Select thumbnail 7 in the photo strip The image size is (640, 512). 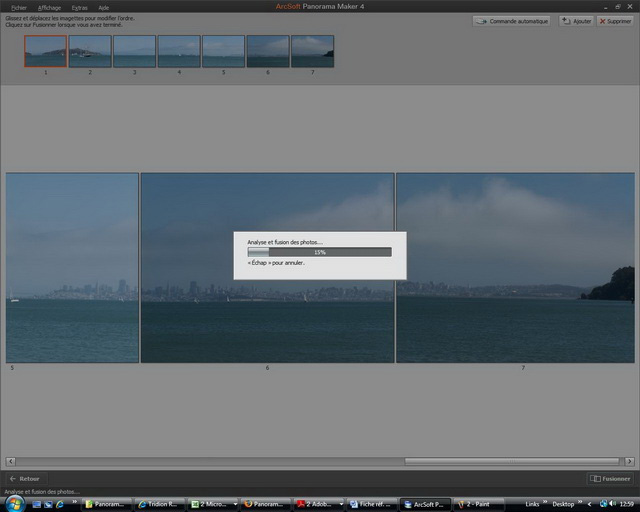[x=312, y=51]
